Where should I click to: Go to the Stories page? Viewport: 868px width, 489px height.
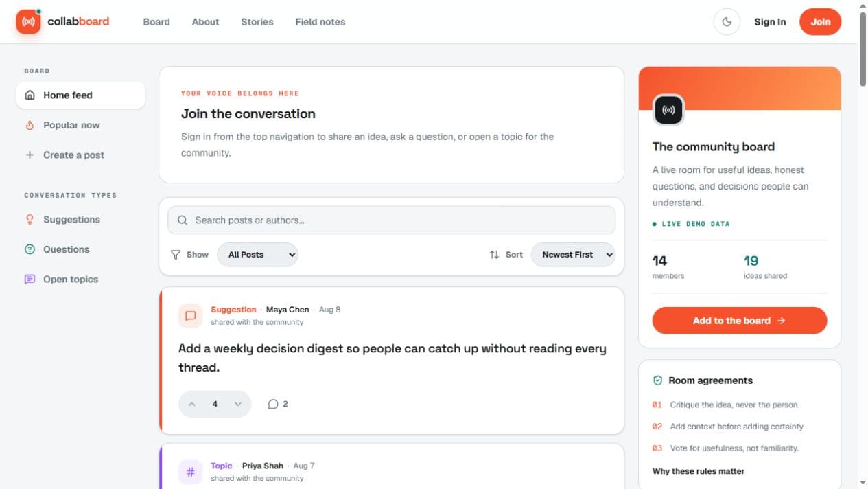257,22
